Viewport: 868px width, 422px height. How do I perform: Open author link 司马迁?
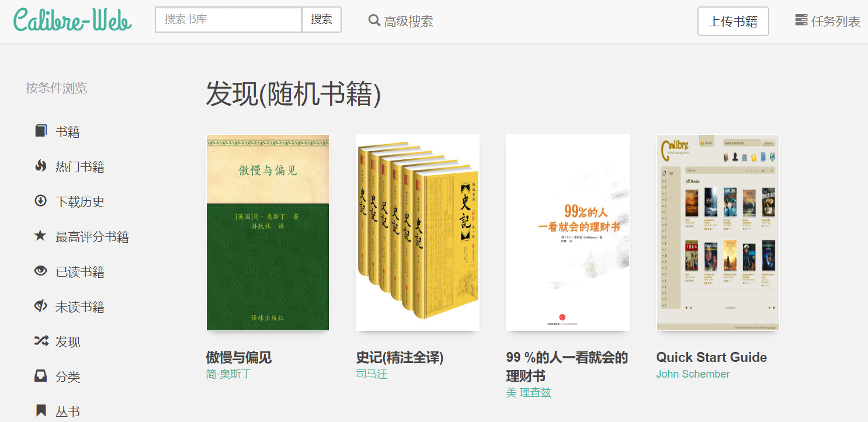coord(371,374)
